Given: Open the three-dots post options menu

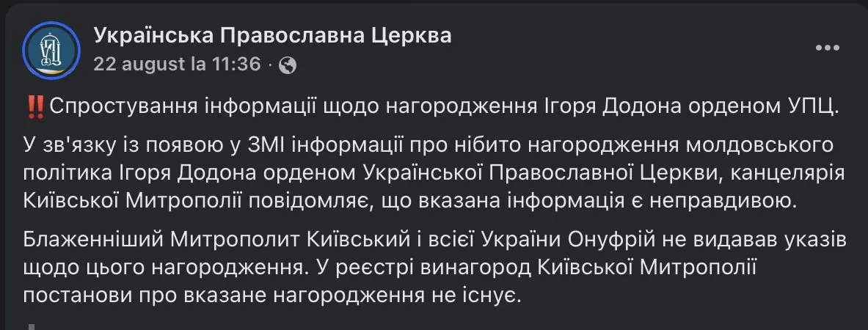Looking at the screenshot, I should pyautogui.click(x=828, y=48).
